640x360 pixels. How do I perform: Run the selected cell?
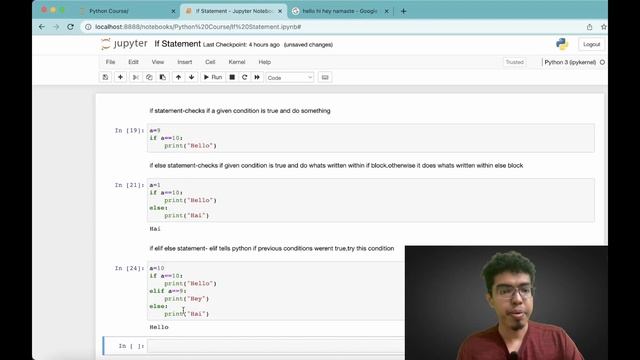tap(213, 77)
